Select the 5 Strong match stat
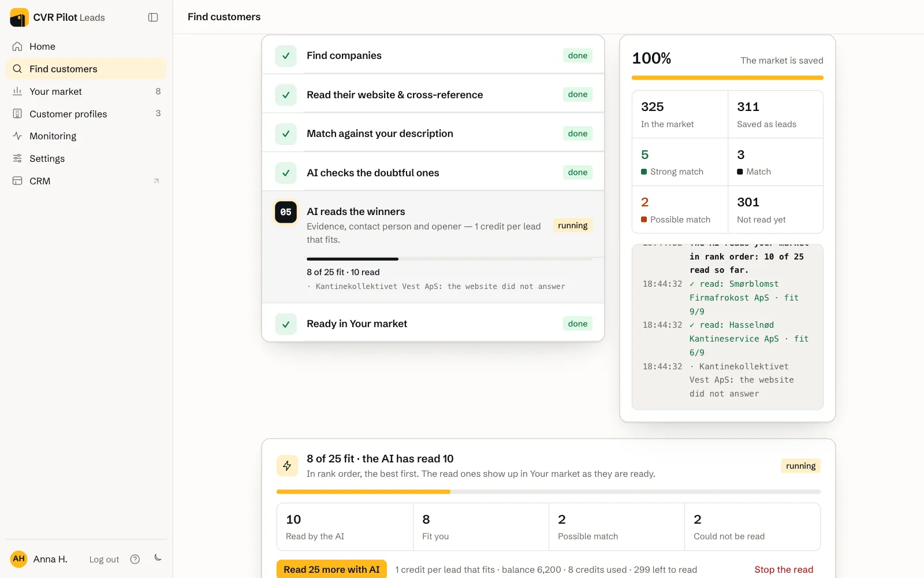The image size is (924, 578). pos(680,162)
